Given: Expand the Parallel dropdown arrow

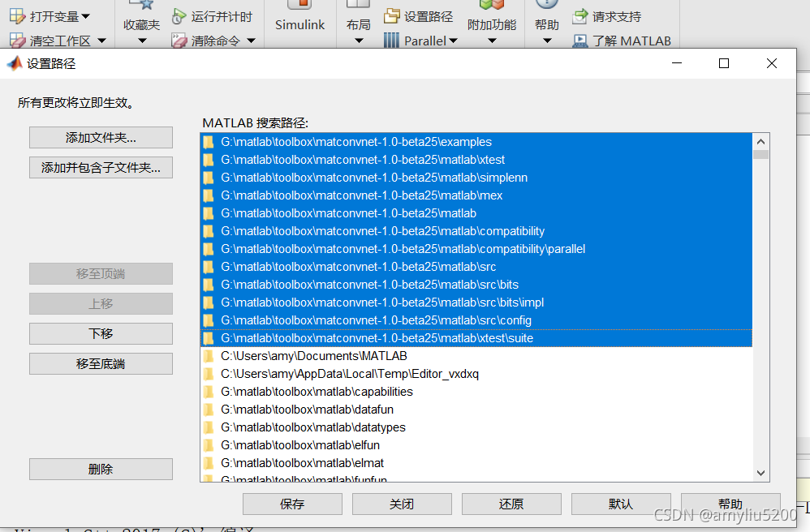Looking at the screenshot, I should 453,41.
